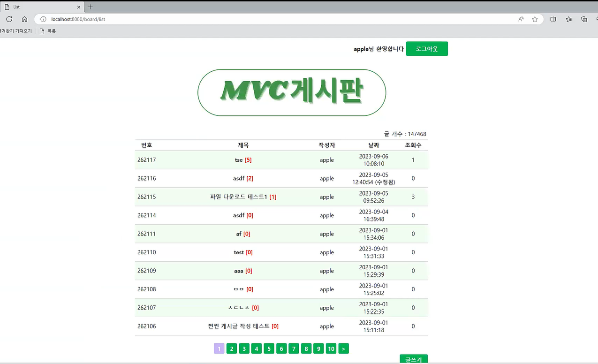Viewport: 598px width, 364px height.
Task: Open the 파일 다운로드 테스트1 post
Action: click(243, 197)
